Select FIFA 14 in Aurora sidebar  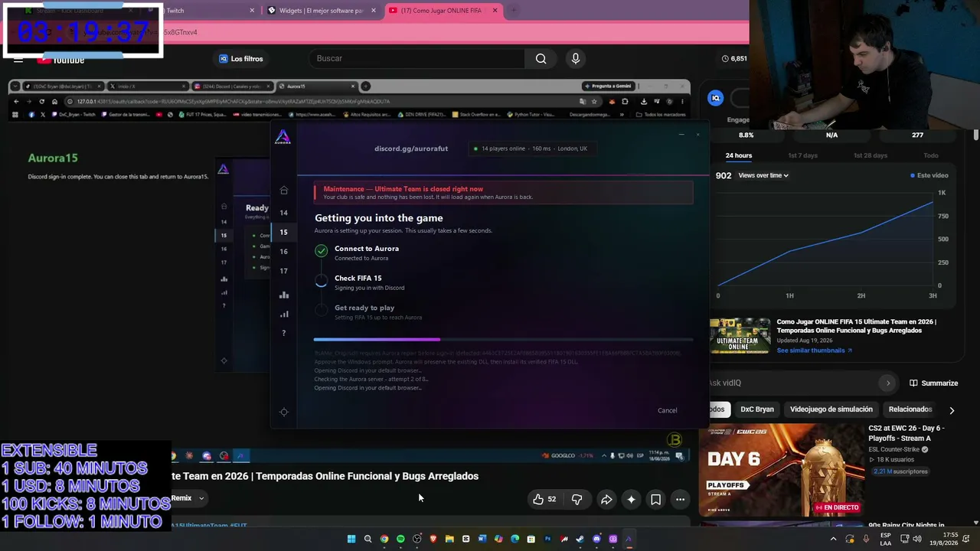283,213
